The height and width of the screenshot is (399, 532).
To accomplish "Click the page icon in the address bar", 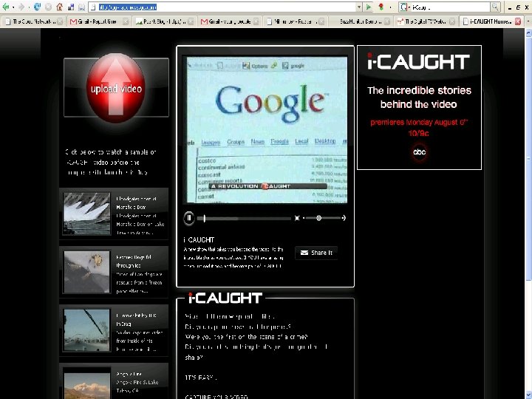I will [x=94, y=7].
